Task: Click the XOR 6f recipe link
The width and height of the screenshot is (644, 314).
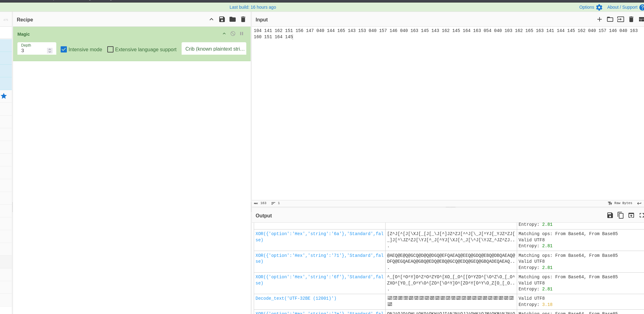Action: [x=319, y=280]
